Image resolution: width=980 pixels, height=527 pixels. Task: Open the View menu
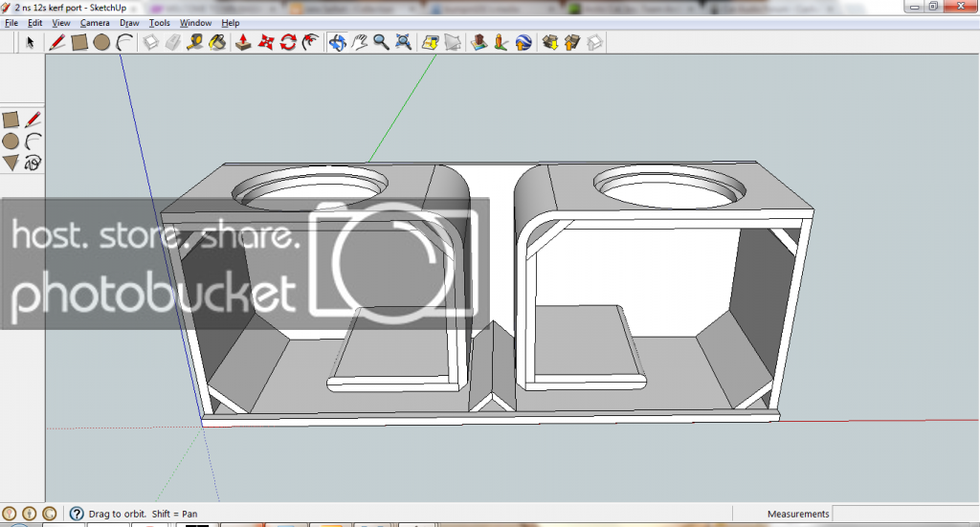point(60,23)
